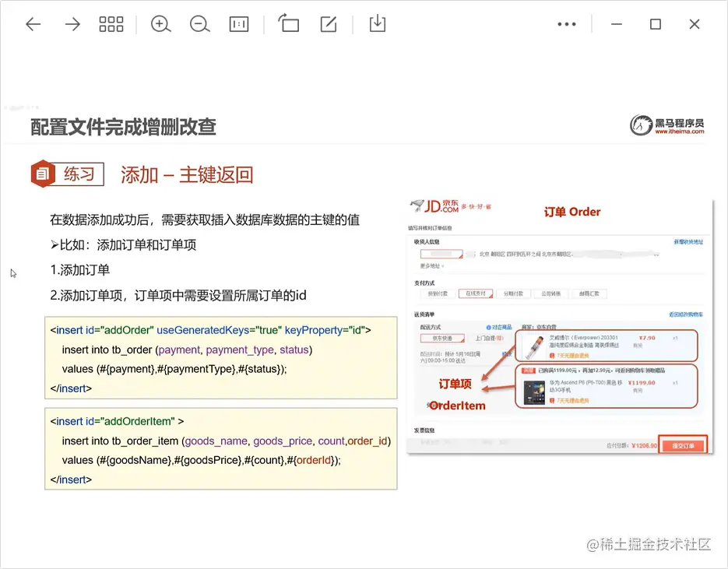728x569 pixels.
Task: Go to the previous image with back arrow
Action: click(33, 24)
